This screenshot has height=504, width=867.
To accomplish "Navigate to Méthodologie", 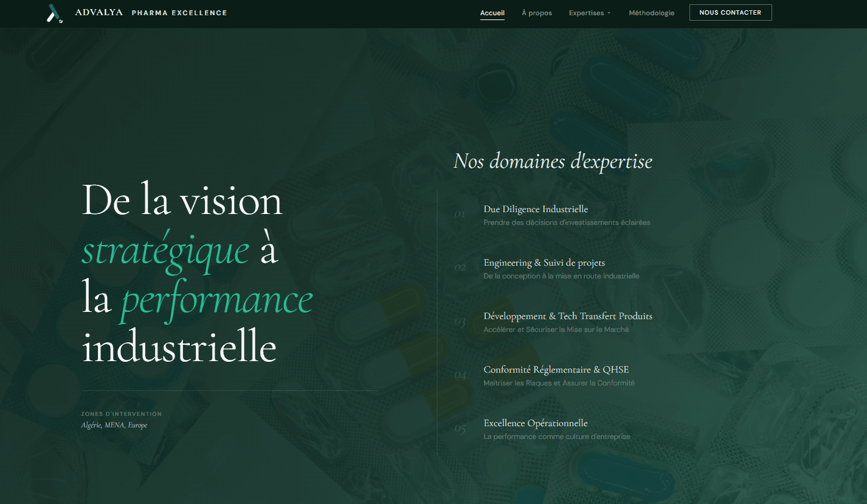I will pyautogui.click(x=652, y=13).
